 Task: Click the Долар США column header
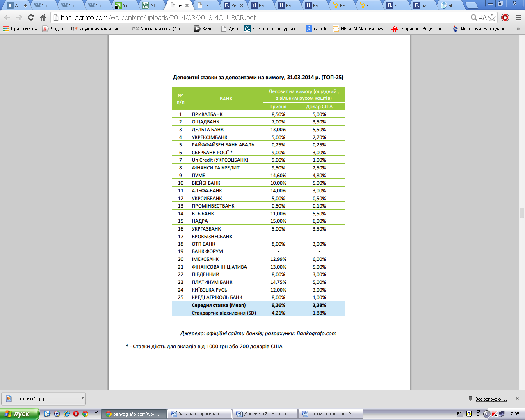319,107
